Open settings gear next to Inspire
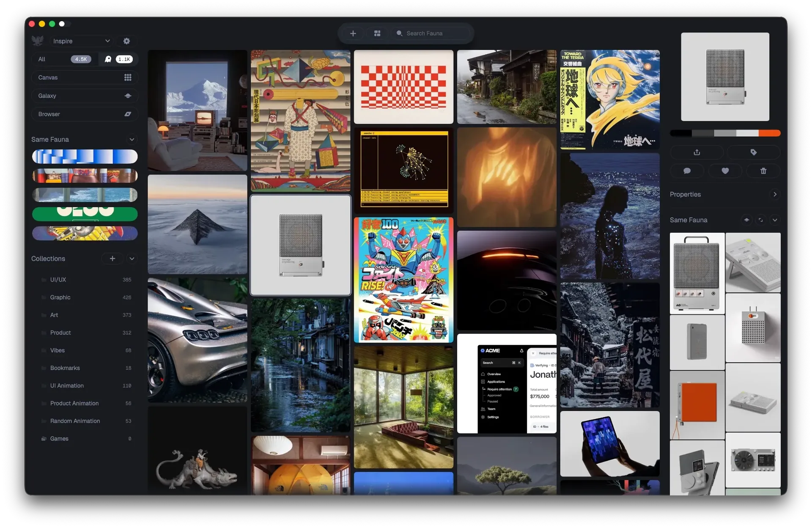 (x=126, y=41)
